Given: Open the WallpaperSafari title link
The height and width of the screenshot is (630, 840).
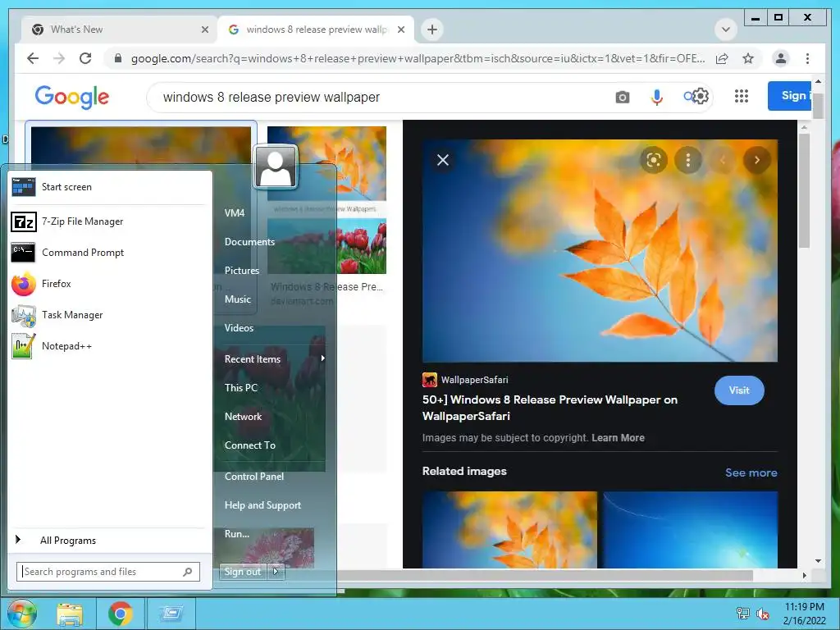Looking at the screenshot, I should (550, 408).
